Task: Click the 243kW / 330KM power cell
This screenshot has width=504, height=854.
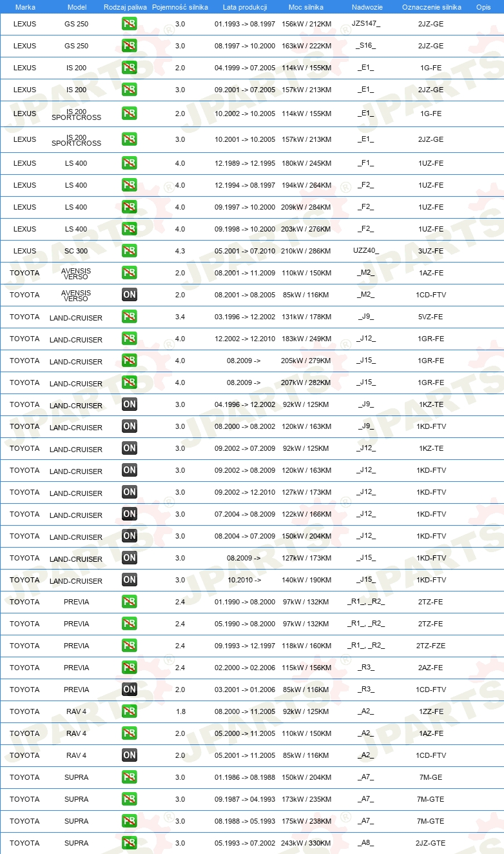Action: (306, 843)
